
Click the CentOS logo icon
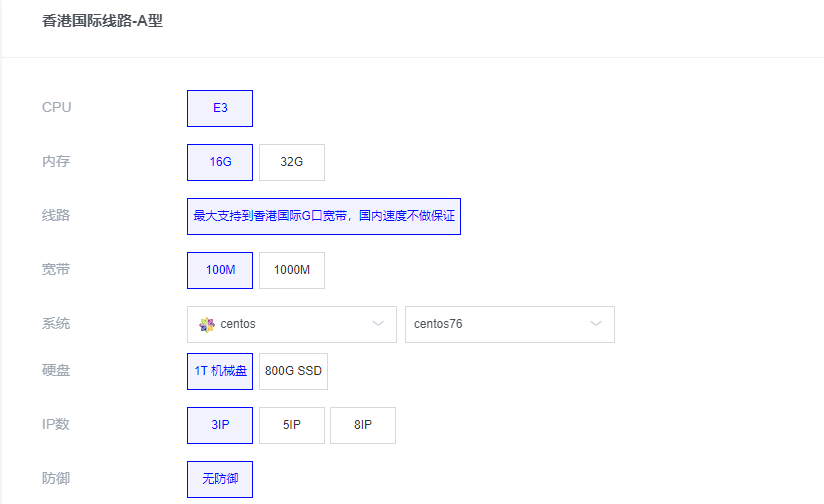207,324
